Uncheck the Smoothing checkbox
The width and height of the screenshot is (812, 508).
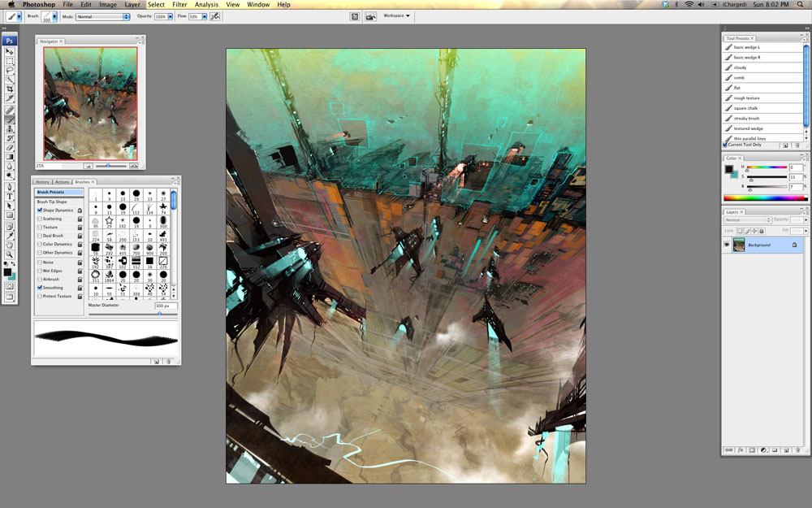[40, 288]
